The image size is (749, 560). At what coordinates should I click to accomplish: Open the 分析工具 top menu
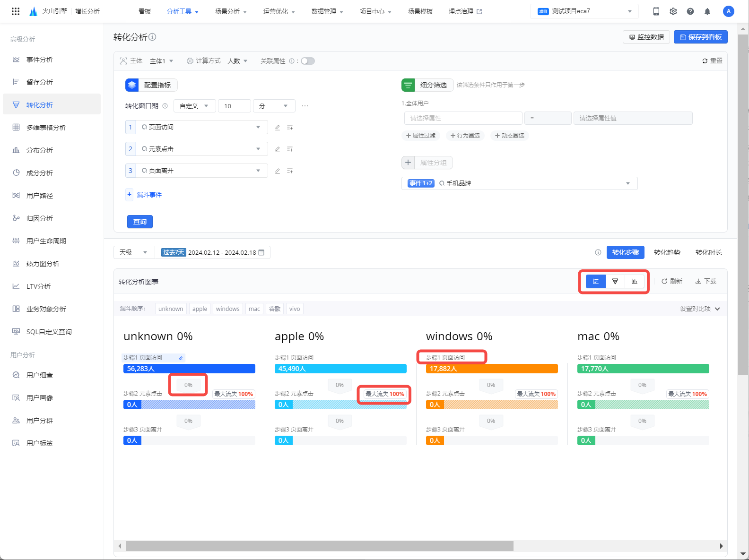point(182,11)
